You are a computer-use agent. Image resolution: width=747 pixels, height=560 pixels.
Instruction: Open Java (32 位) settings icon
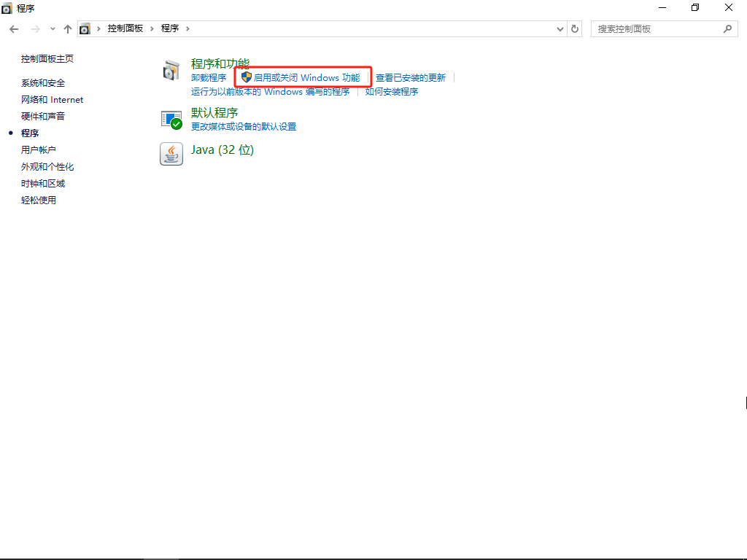click(x=171, y=154)
